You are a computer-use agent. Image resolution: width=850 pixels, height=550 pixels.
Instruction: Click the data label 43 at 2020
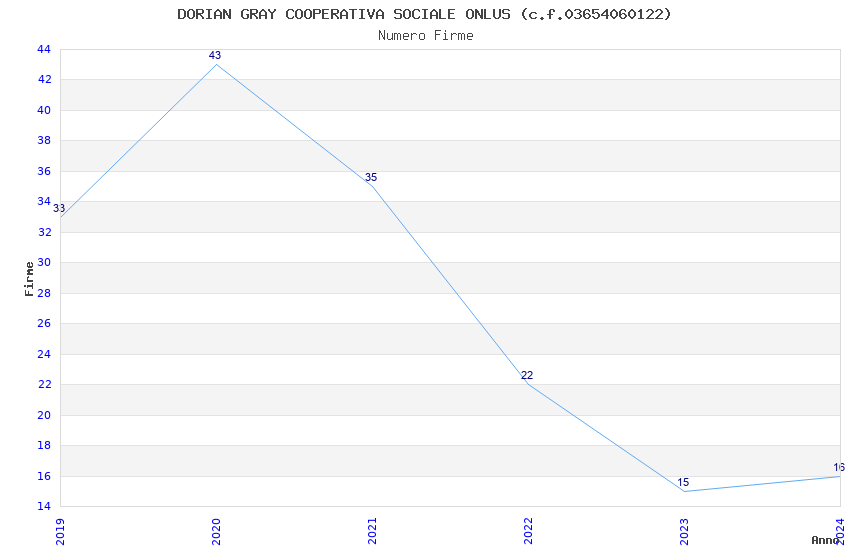pyautogui.click(x=215, y=55)
